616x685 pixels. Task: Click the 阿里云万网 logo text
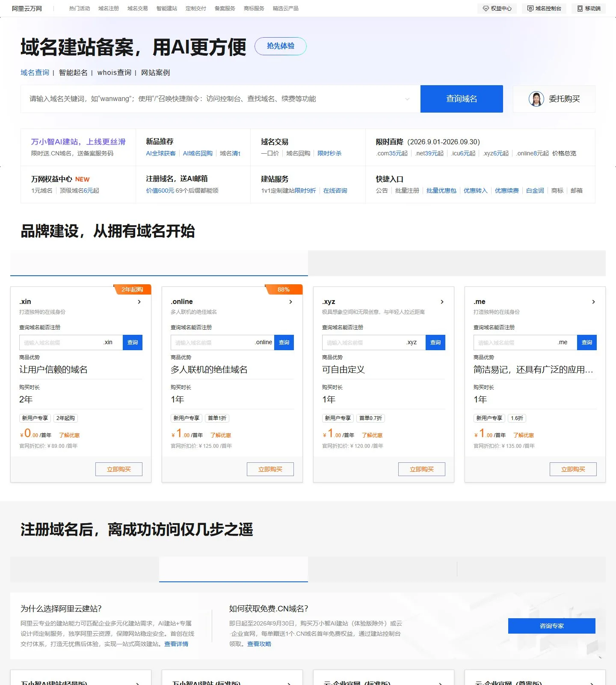(27, 9)
